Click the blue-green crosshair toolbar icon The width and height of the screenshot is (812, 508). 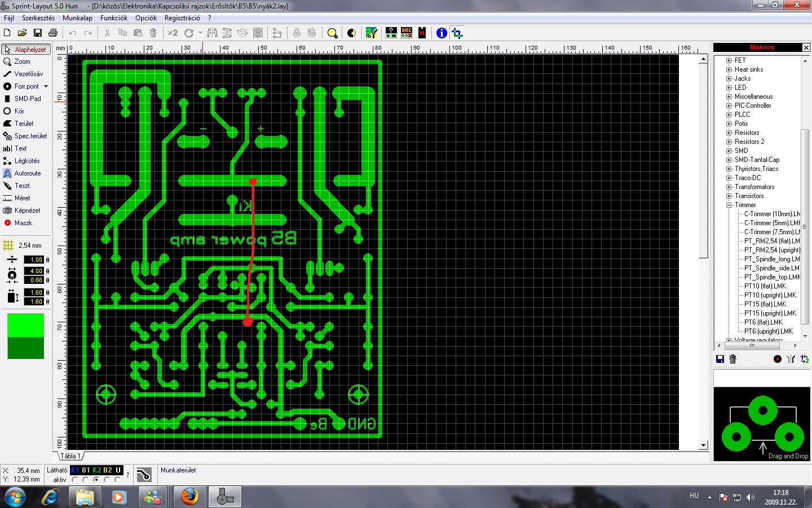coord(457,33)
